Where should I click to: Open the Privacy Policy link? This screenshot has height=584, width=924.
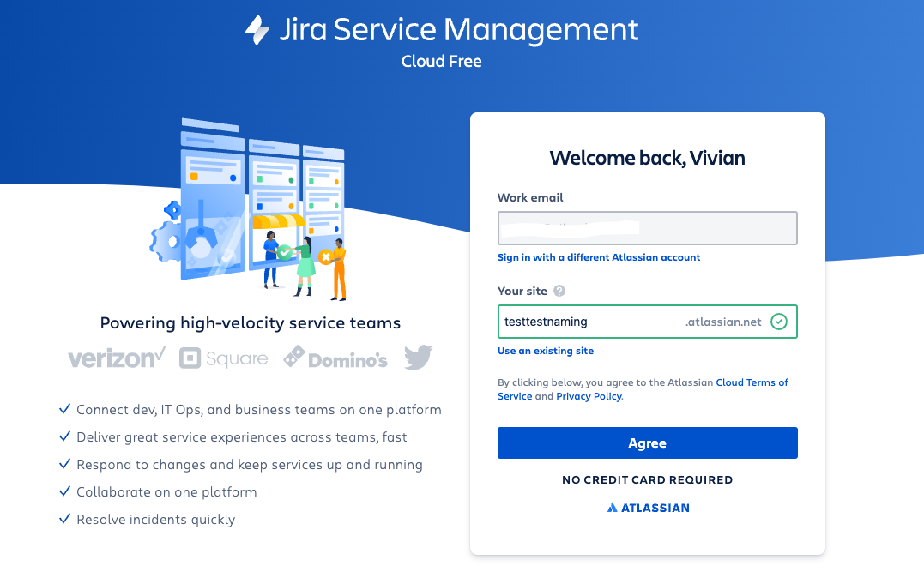pos(589,396)
